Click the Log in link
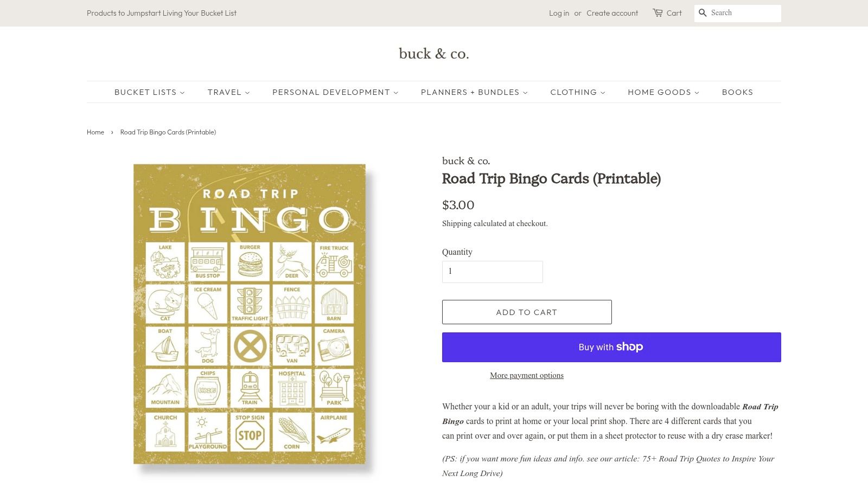Screen dimensions: 868x488 coord(559,13)
